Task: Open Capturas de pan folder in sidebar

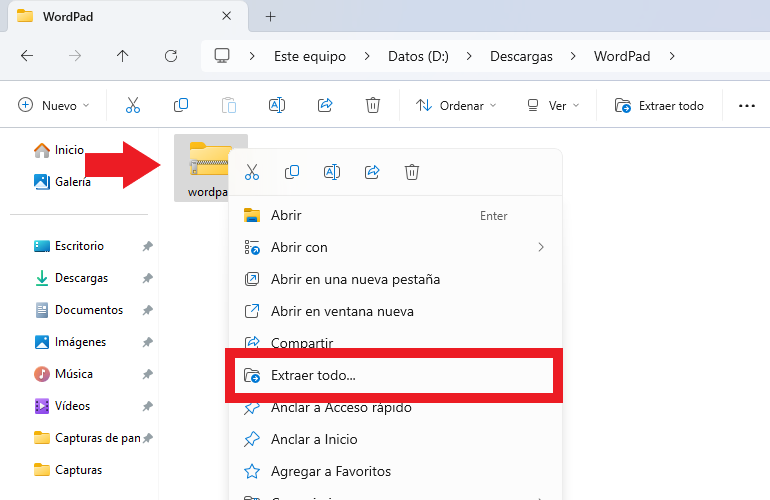Action: point(87,438)
